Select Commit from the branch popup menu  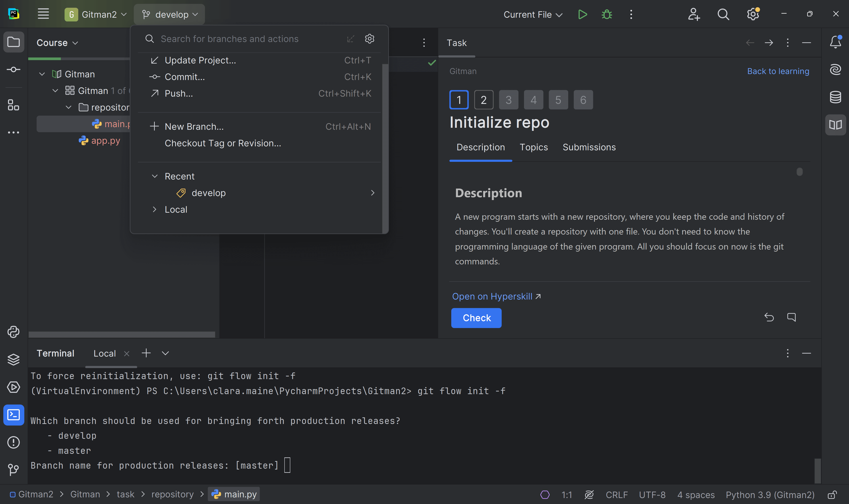point(184,77)
